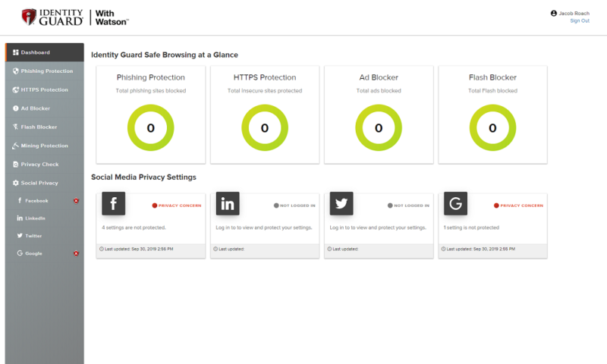
Task: Click Google red alert badge in sidebar
Action: [76, 253]
